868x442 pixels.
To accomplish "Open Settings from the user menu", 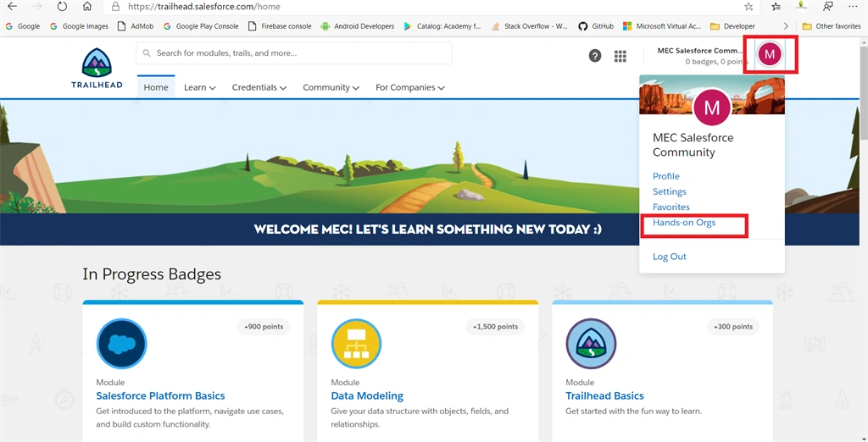I will pyautogui.click(x=670, y=191).
